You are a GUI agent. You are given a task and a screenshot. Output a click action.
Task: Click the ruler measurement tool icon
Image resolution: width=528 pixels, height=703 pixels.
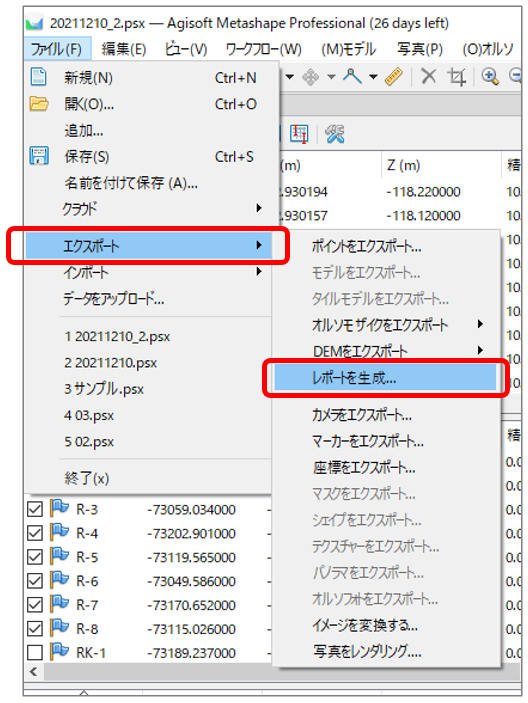click(393, 77)
